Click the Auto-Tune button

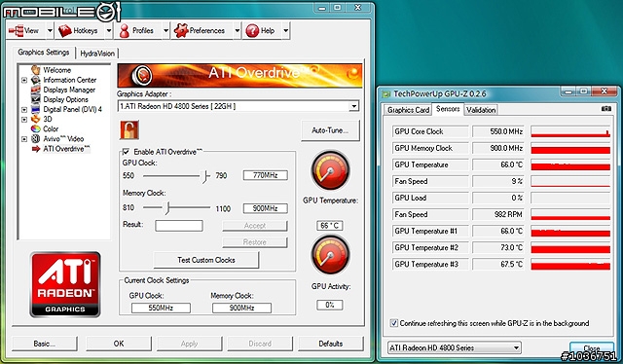[x=330, y=130]
